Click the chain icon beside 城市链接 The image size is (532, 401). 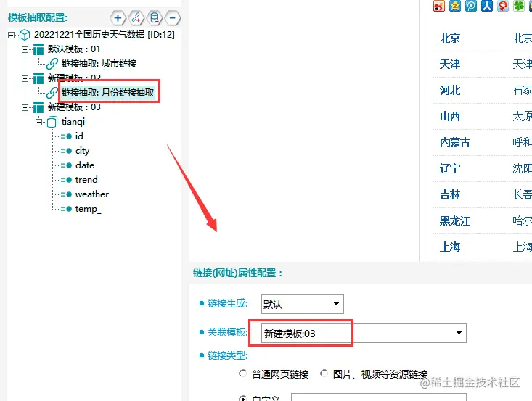(52, 64)
